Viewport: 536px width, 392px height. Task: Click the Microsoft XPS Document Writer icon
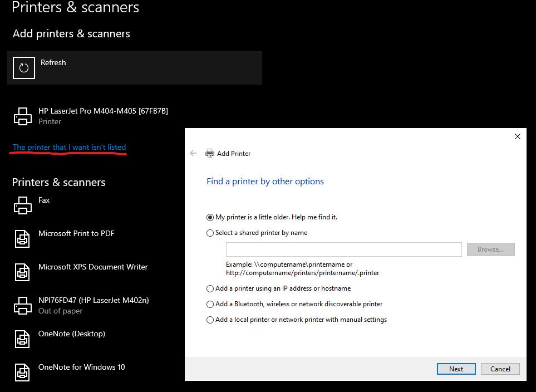22,272
